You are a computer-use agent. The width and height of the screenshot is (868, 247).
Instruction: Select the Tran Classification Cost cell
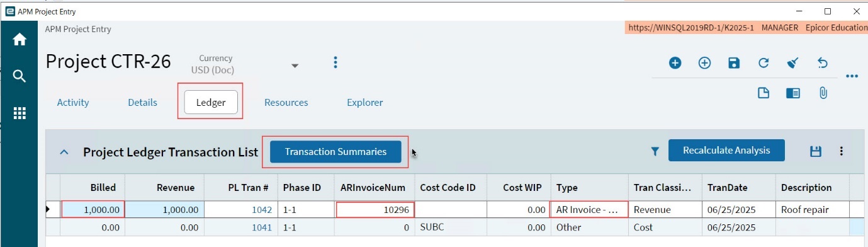pyautogui.click(x=665, y=227)
